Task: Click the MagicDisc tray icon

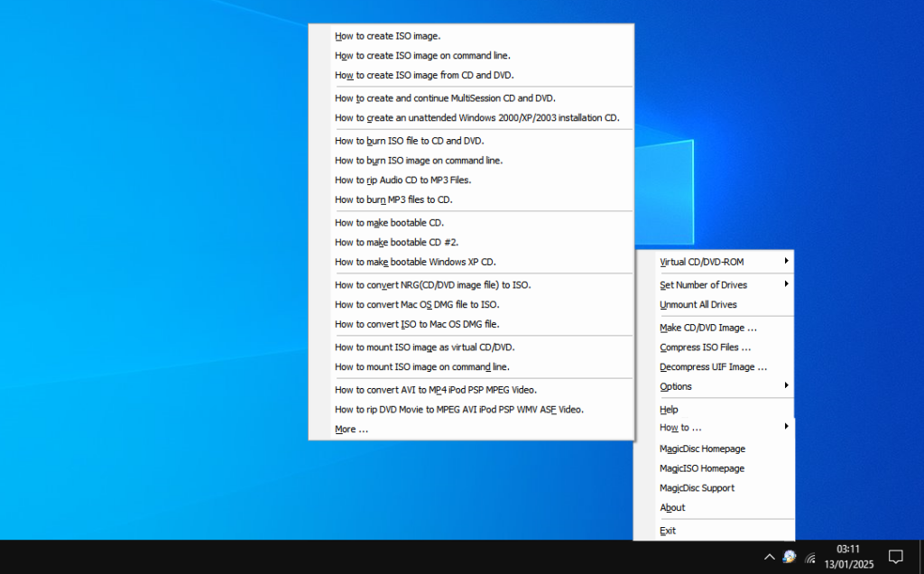Action: (789, 556)
